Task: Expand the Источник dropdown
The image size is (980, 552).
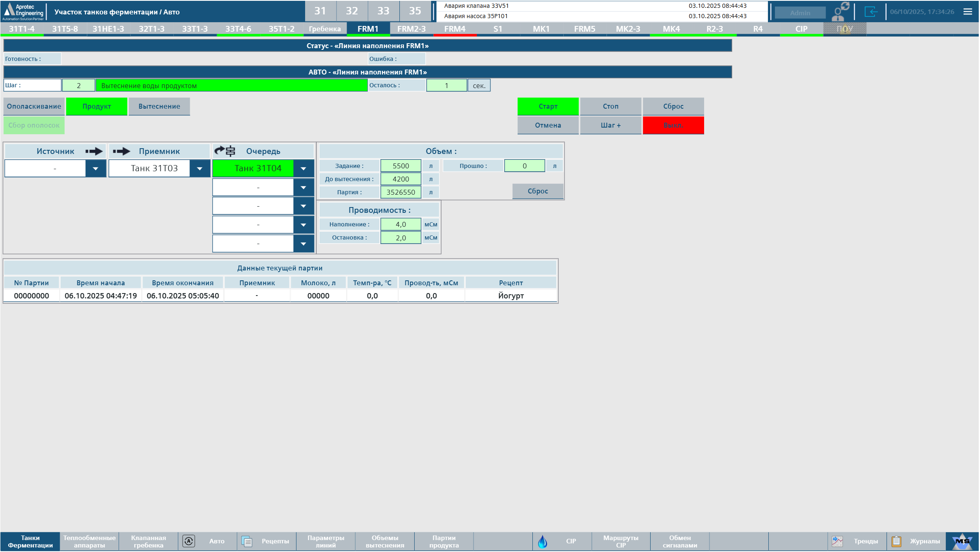Action: click(x=96, y=168)
